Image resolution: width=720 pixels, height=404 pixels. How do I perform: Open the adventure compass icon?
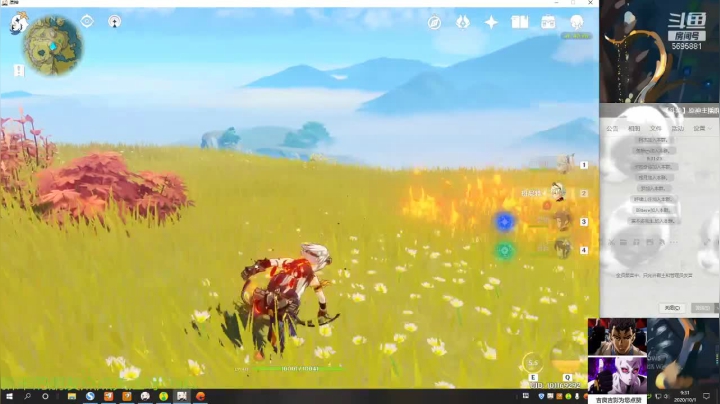(434, 22)
